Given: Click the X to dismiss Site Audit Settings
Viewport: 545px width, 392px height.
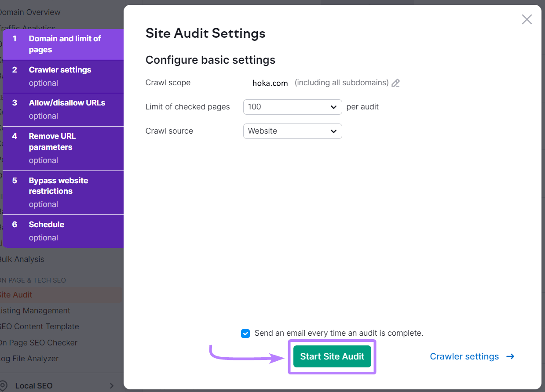Looking at the screenshot, I should click(x=527, y=19).
